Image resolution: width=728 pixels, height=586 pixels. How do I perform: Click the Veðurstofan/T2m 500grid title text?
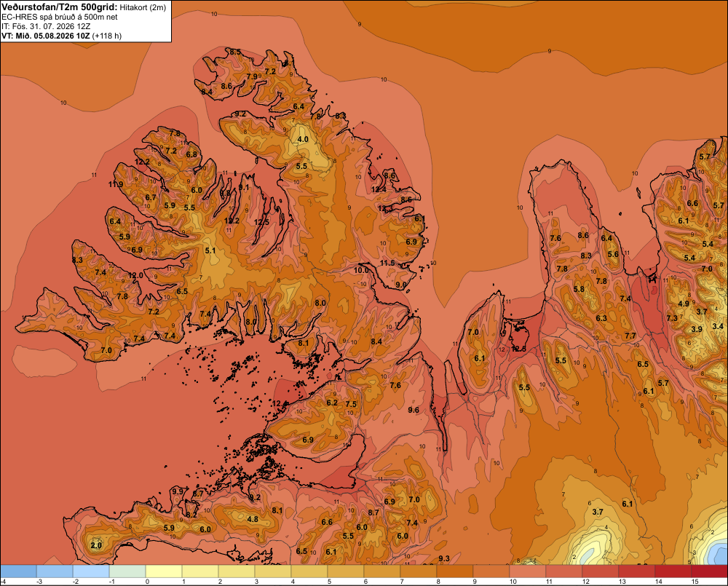click(59, 7)
